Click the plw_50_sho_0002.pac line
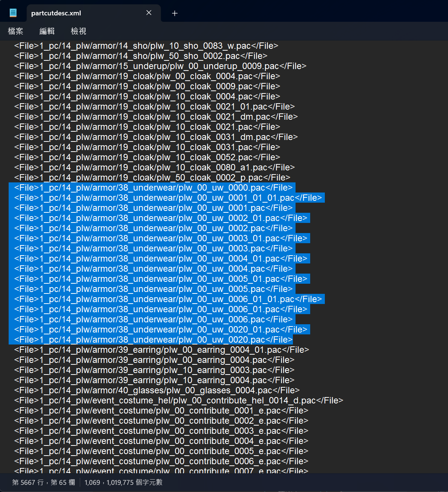Image resolution: width=448 pixels, height=492 pixels. (x=141, y=56)
